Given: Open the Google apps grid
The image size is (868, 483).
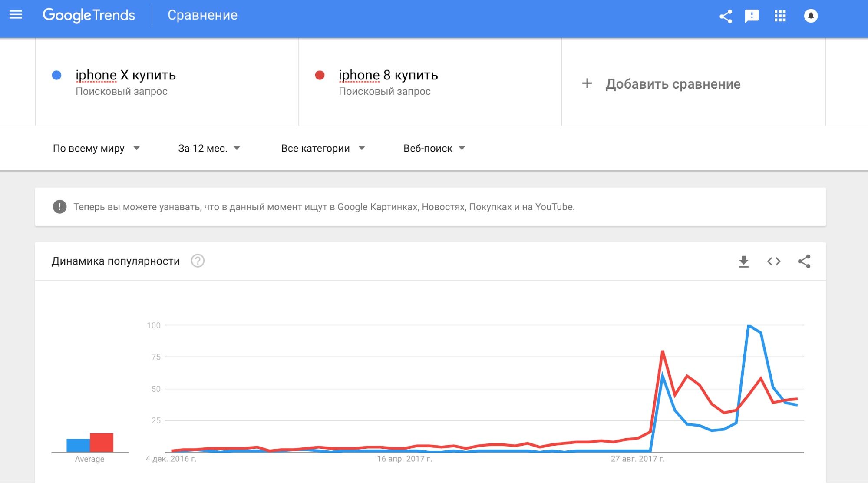Looking at the screenshot, I should 780,17.
